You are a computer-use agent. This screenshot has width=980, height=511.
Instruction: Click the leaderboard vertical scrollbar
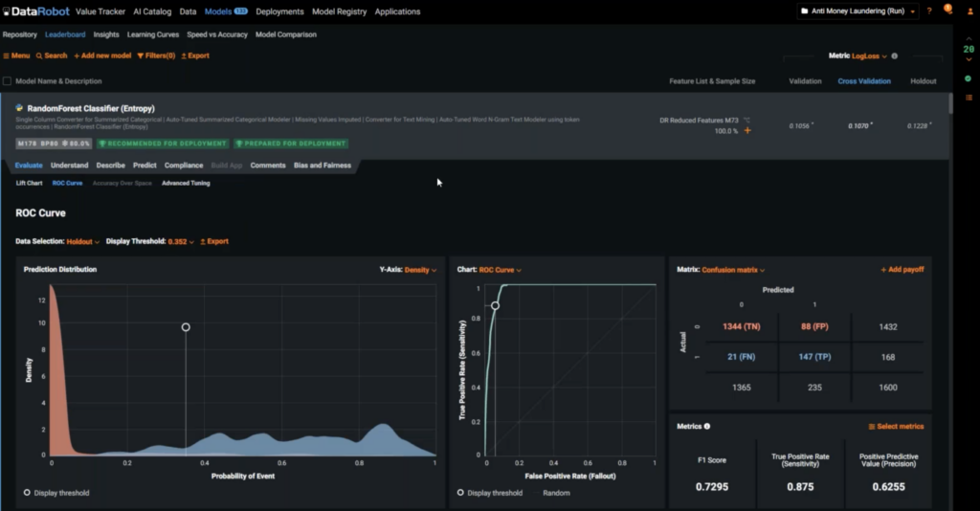(x=950, y=103)
